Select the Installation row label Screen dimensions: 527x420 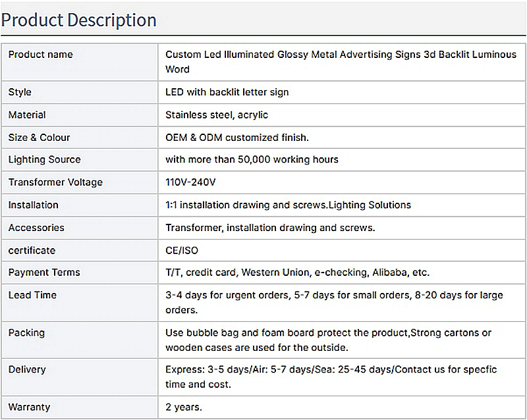pyautogui.click(x=34, y=205)
